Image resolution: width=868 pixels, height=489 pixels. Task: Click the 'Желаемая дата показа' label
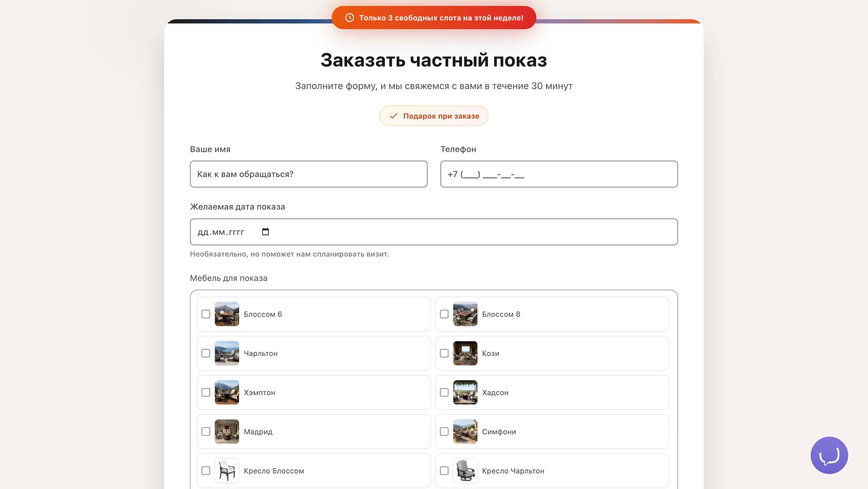(237, 207)
